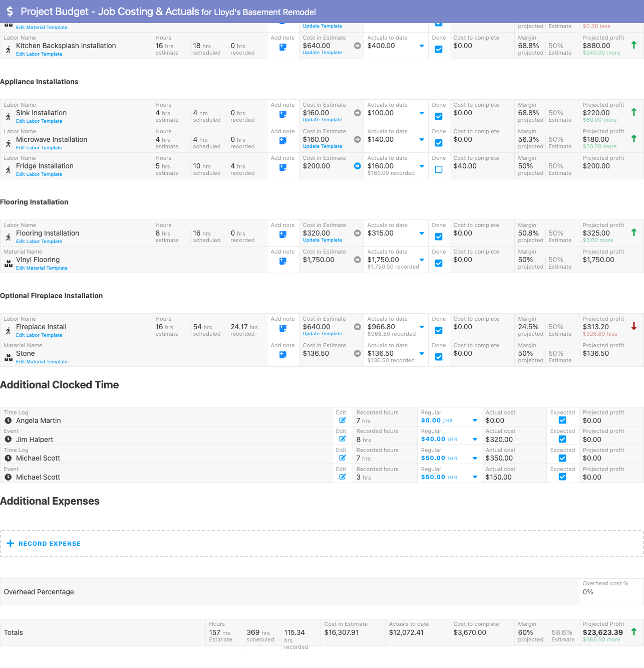Click the green profit arrow for Kitchen Backsplash
The width and height of the screenshot is (644, 668).
tap(634, 46)
